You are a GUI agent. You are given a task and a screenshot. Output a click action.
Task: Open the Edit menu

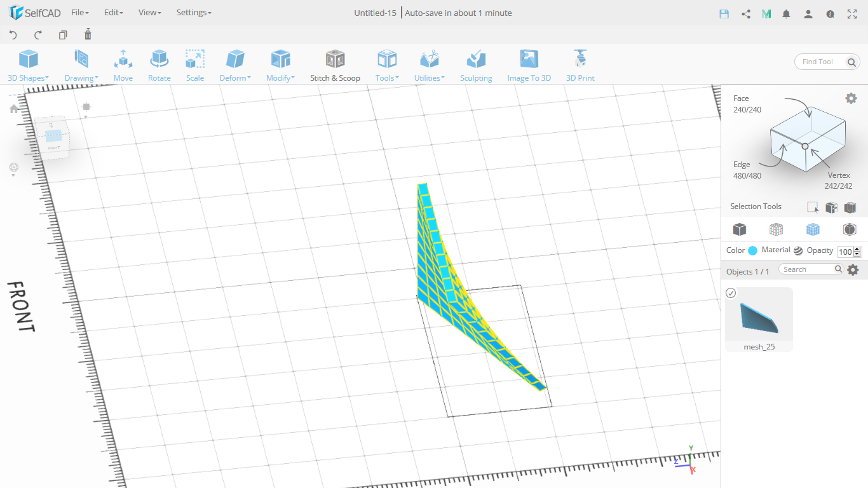coord(114,13)
